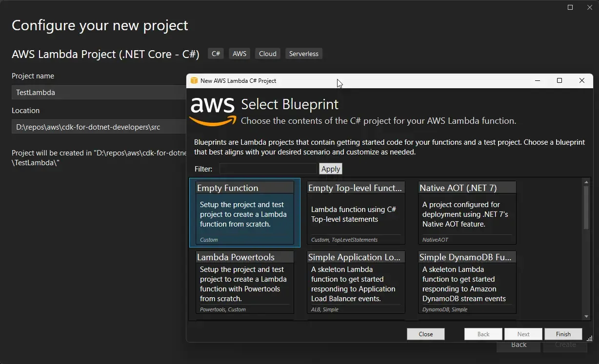Click the Finish button

563,334
